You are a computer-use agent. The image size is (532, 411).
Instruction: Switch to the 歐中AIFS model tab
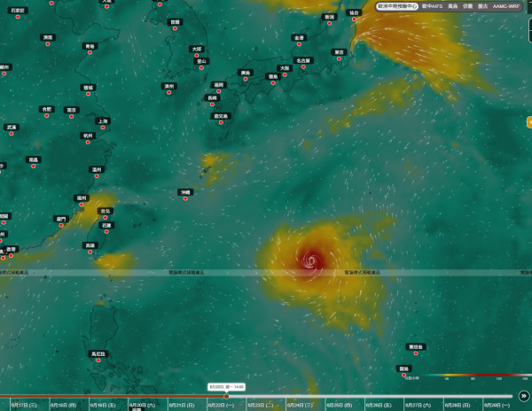(433, 6)
